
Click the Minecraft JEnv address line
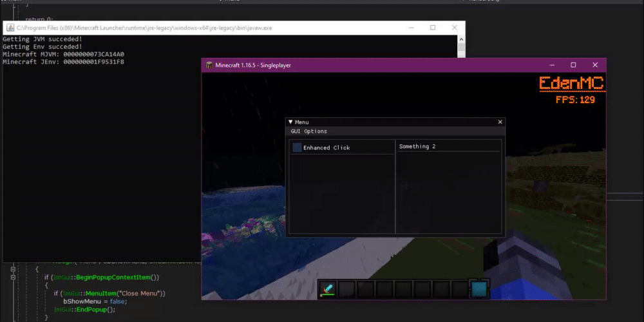(63, 62)
